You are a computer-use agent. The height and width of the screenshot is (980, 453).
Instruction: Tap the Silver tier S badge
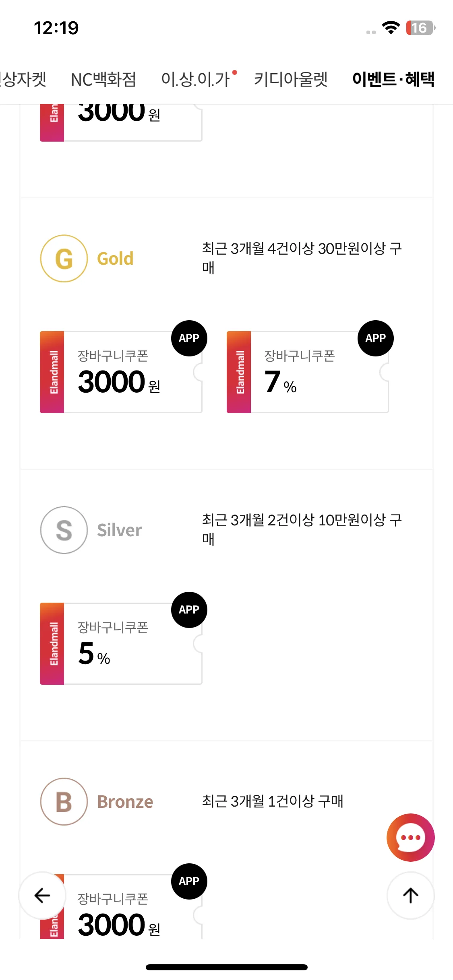64,530
